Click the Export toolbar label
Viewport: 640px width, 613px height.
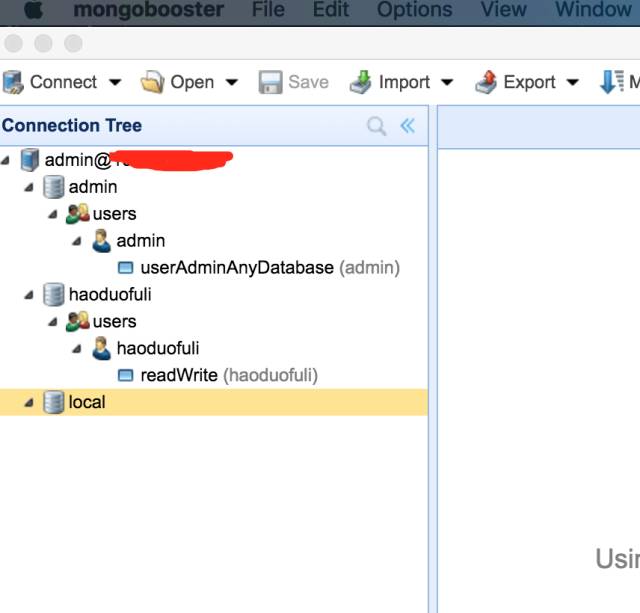[529, 82]
